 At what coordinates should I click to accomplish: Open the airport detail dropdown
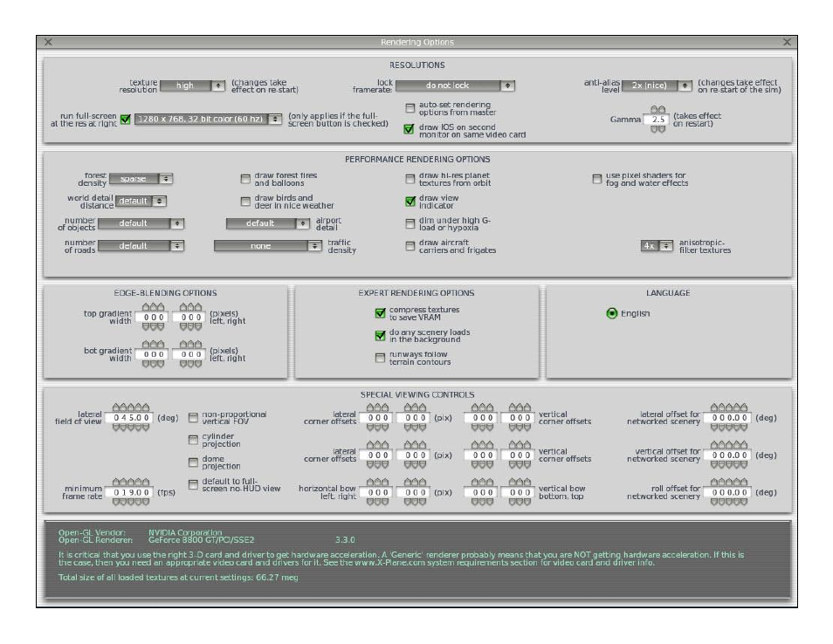coord(268,223)
